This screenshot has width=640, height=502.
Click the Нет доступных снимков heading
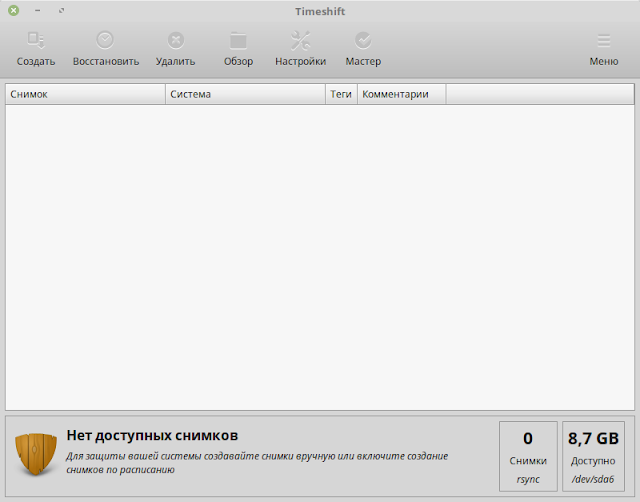pyautogui.click(x=152, y=435)
